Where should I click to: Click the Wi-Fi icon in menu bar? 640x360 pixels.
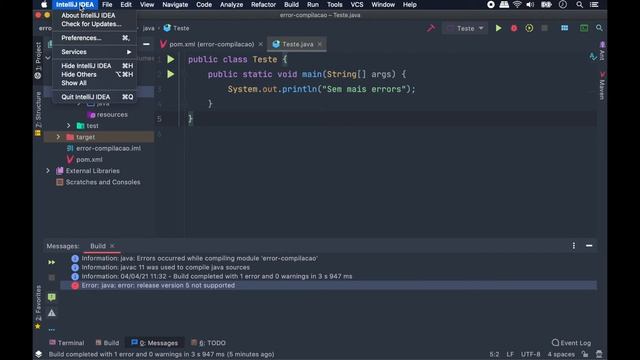pos(517,4)
